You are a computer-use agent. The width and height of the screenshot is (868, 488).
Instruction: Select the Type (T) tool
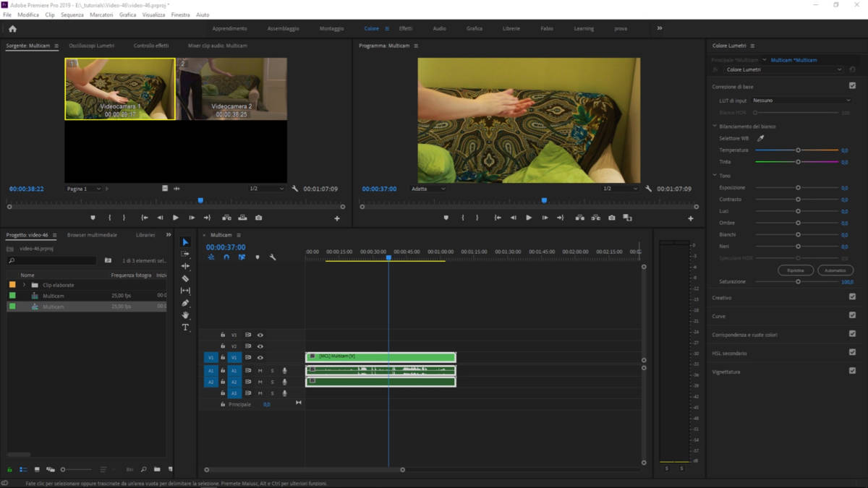click(x=185, y=328)
